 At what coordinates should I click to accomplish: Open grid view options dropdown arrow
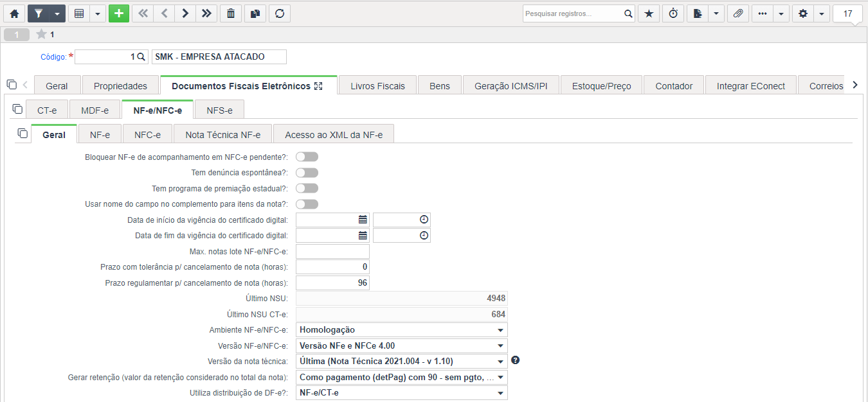[98, 13]
